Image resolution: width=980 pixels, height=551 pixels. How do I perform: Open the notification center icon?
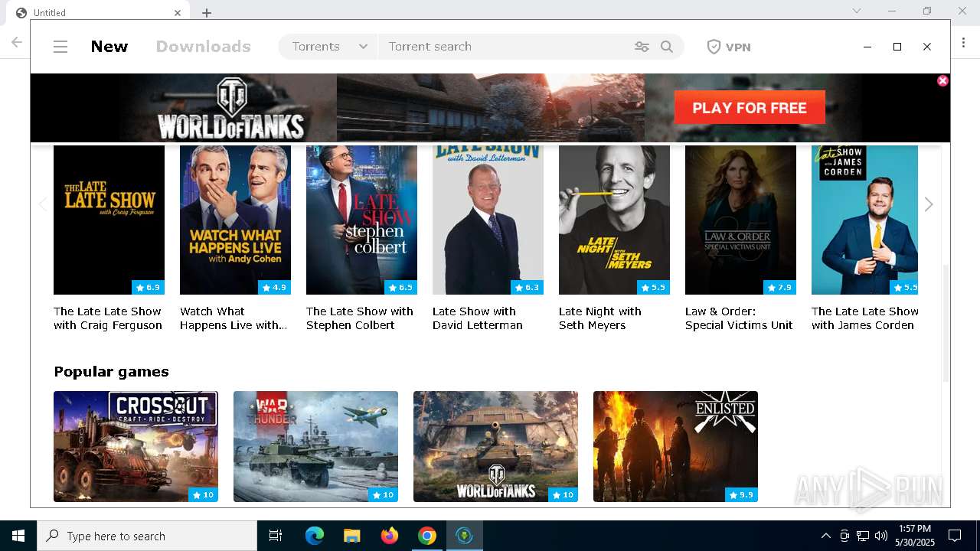(x=955, y=536)
